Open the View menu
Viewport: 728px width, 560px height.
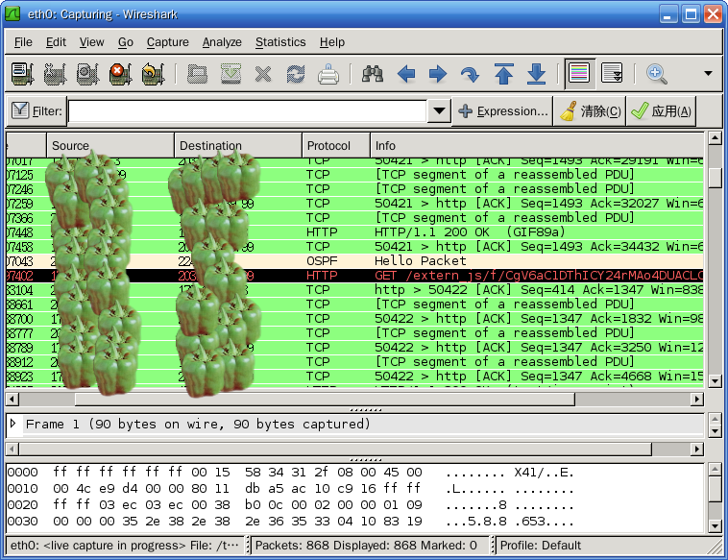point(91,42)
